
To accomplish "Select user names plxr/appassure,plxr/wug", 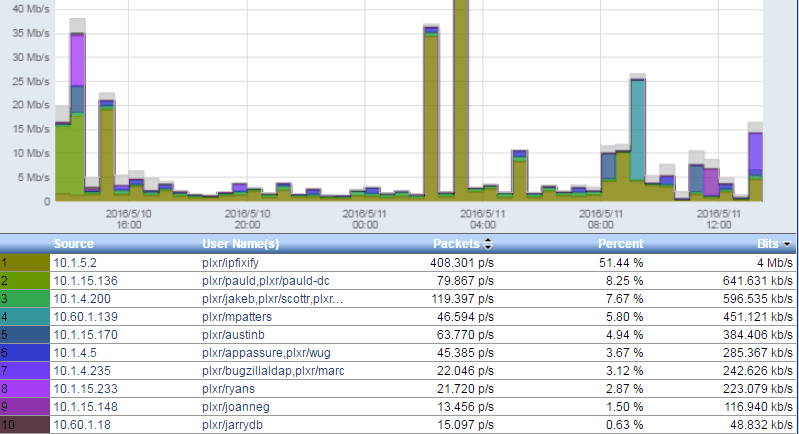I will pos(266,352).
